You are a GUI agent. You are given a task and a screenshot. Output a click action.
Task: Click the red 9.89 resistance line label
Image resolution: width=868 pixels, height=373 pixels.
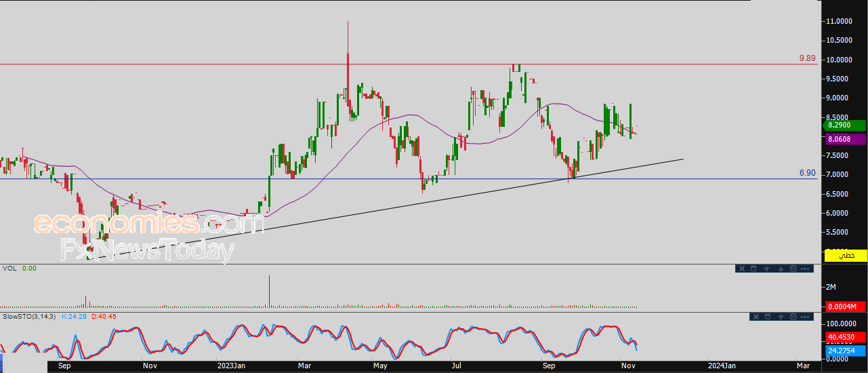807,59
